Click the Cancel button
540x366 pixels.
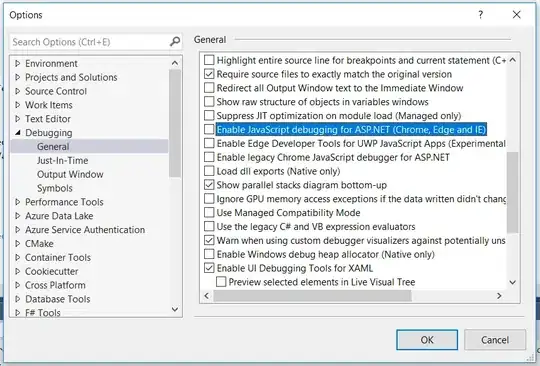pyautogui.click(x=495, y=340)
